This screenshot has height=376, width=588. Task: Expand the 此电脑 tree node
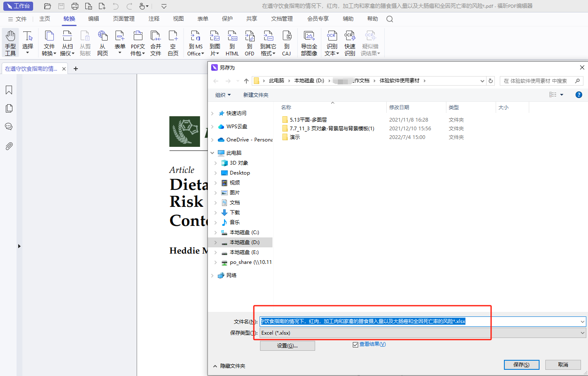(212, 153)
